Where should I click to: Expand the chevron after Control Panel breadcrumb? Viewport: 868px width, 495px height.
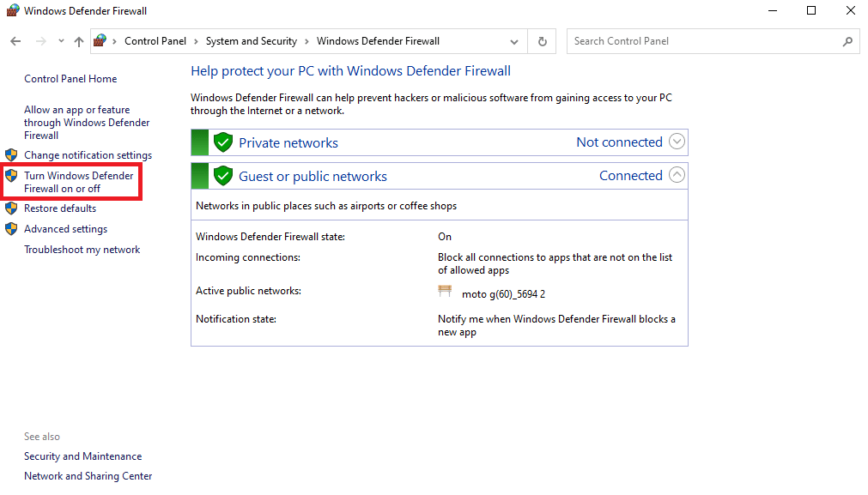pyautogui.click(x=196, y=41)
